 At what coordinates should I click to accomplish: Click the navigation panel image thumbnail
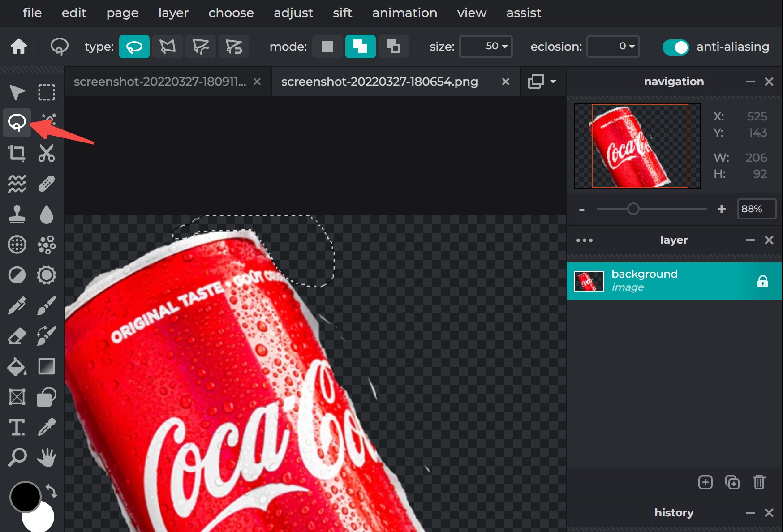pos(637,146)
